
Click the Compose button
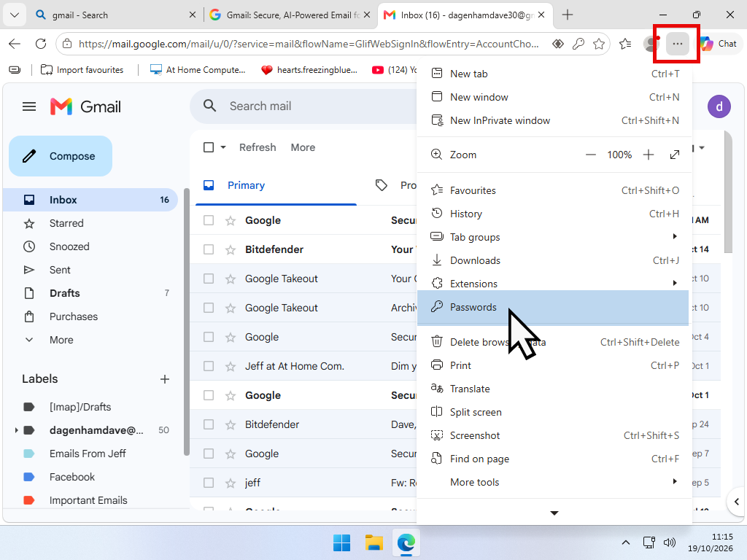(x=61, y=156)
